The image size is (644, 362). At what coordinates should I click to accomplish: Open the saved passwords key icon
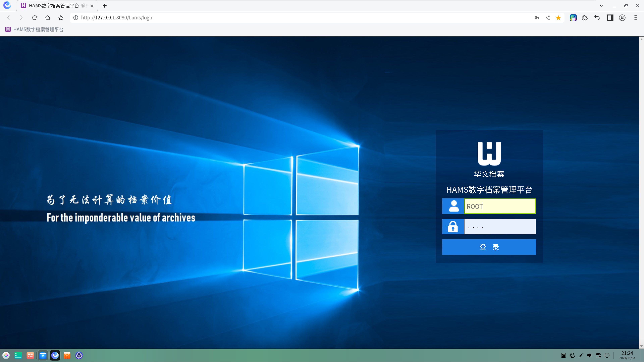537,18
